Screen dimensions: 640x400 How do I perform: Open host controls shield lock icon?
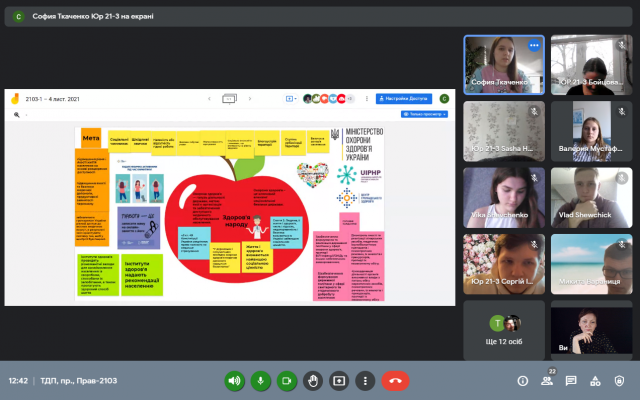tap(619, 381)
